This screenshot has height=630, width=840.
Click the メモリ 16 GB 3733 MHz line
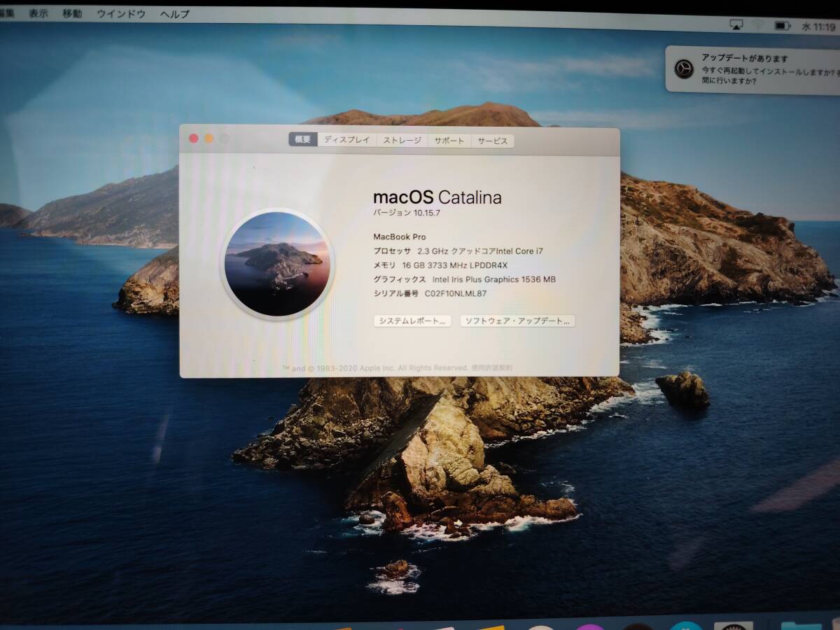coord(440,265)
